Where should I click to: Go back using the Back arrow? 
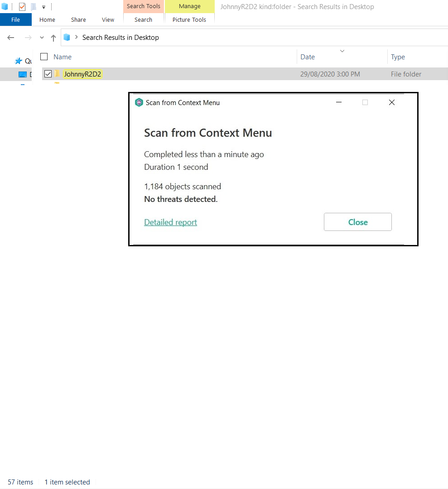pyautogui.click(x=10, y=38)
